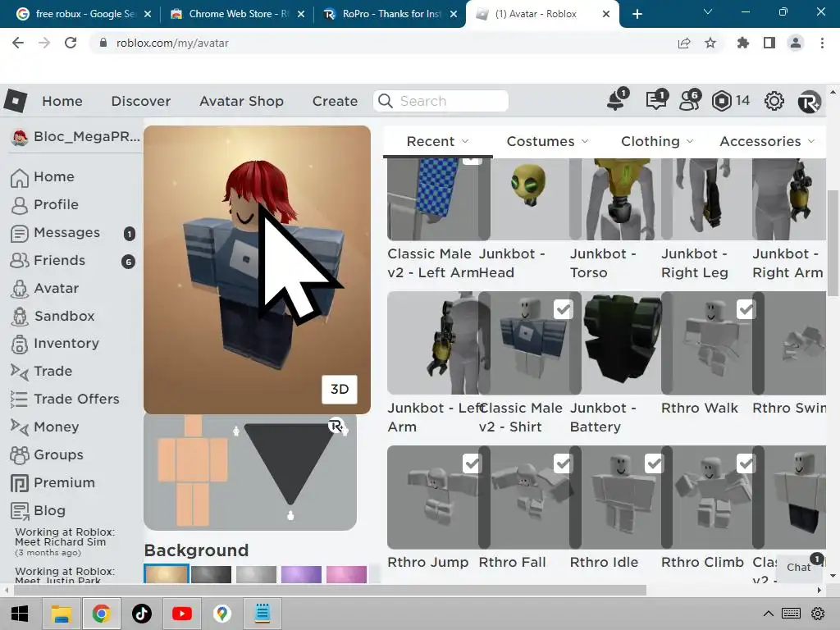The image size is (840, 630).
Task: Show hidden system tray icons
Action: click(768, 614)
